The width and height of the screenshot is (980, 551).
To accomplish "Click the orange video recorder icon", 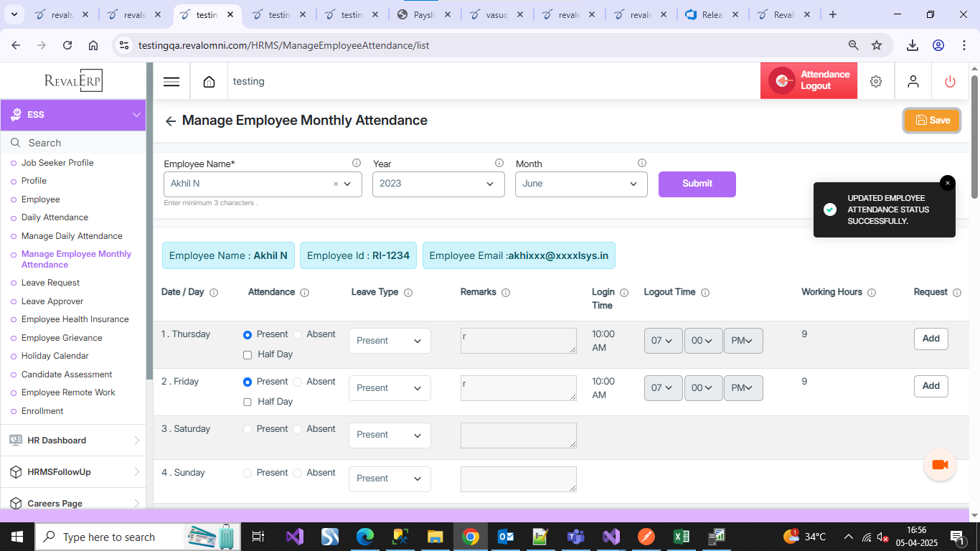I will 940,465.
